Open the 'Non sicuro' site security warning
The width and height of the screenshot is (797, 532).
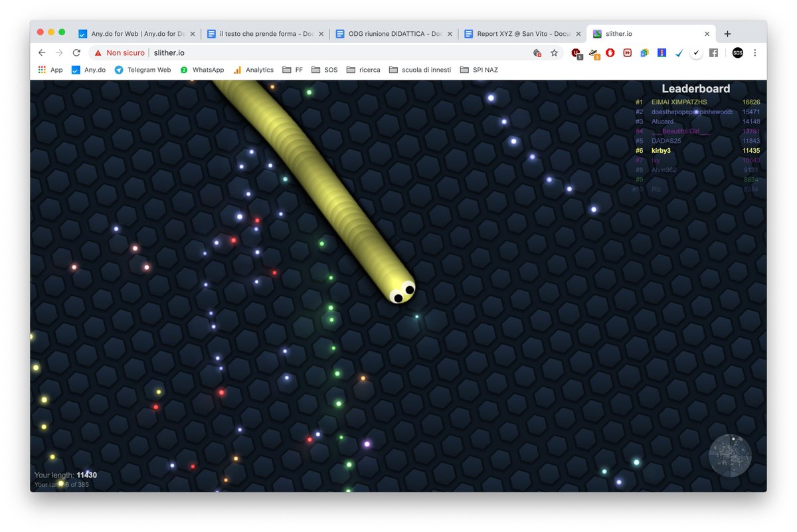119,52
